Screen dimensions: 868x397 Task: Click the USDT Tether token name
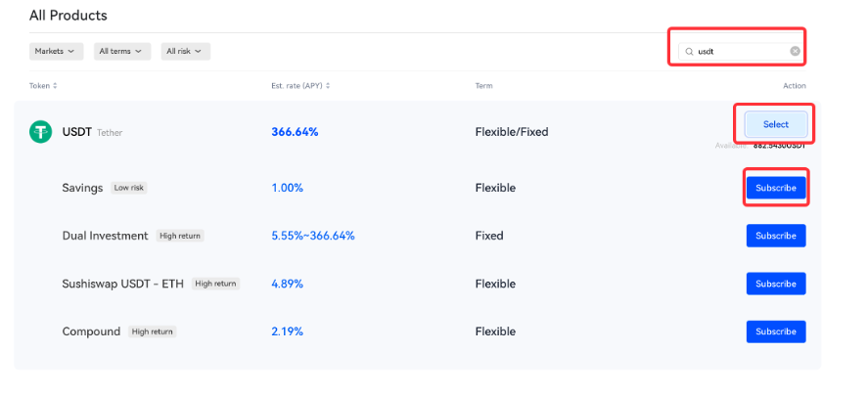point(92,132)
